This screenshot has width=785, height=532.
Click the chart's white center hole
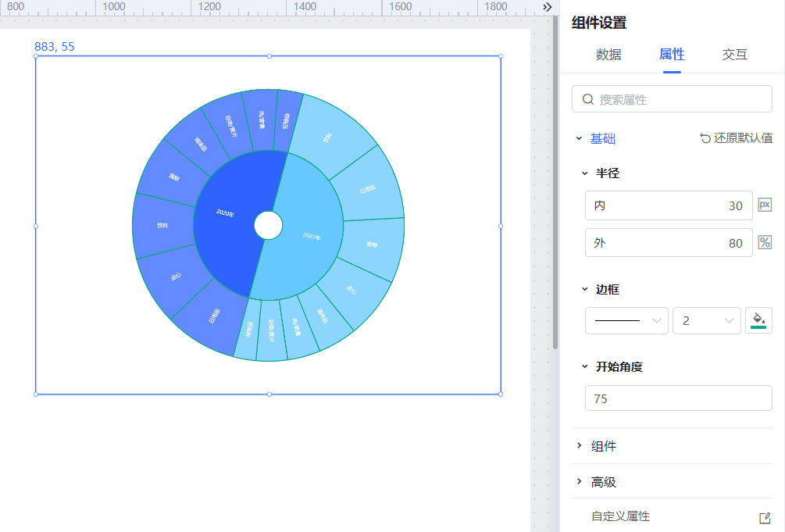(x=269, y=226)
